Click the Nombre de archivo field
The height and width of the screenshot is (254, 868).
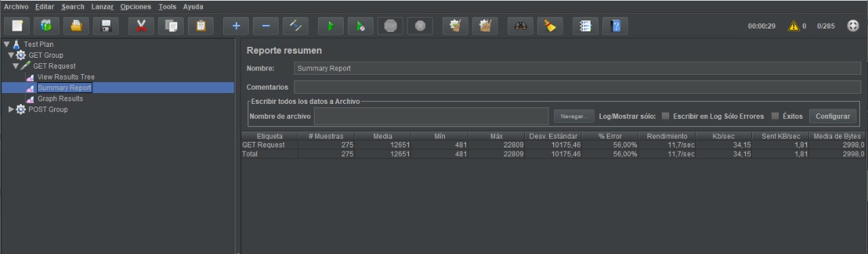tap(431, 116)
